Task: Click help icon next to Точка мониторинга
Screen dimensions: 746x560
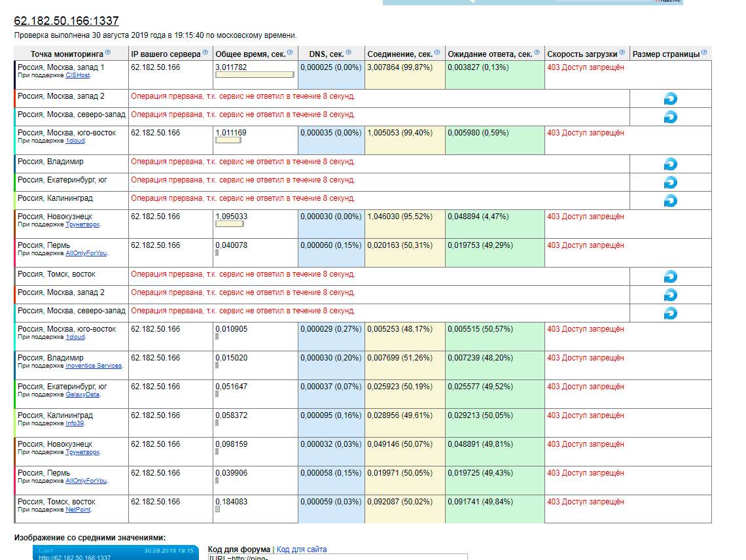Action: [x=107, y=52]
